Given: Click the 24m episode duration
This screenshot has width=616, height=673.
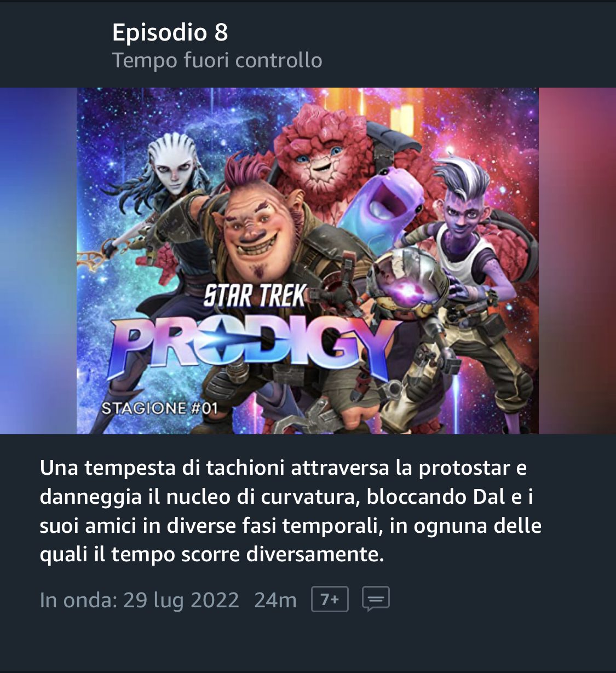Looking at the screenshot, I should tap(275, 600).
